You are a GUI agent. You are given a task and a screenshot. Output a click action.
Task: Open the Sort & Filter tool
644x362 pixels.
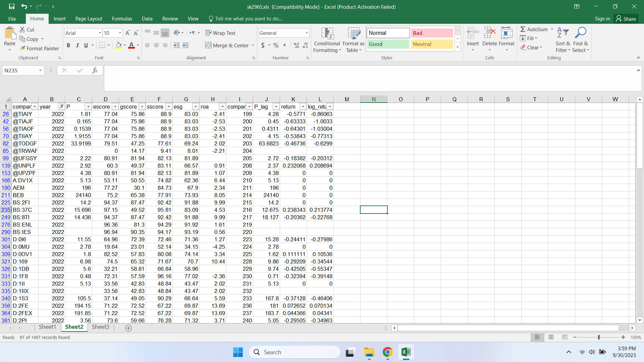pos(562,40)
